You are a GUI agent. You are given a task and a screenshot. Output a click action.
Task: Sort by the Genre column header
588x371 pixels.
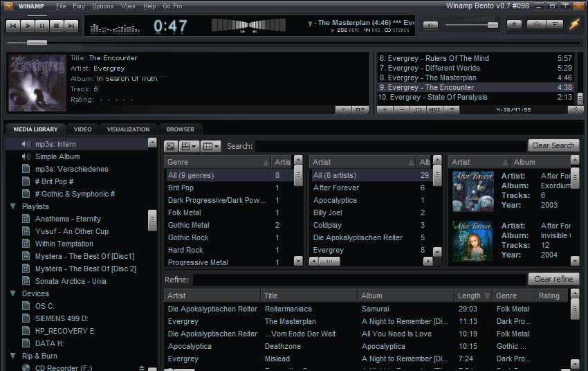[218, 162]
